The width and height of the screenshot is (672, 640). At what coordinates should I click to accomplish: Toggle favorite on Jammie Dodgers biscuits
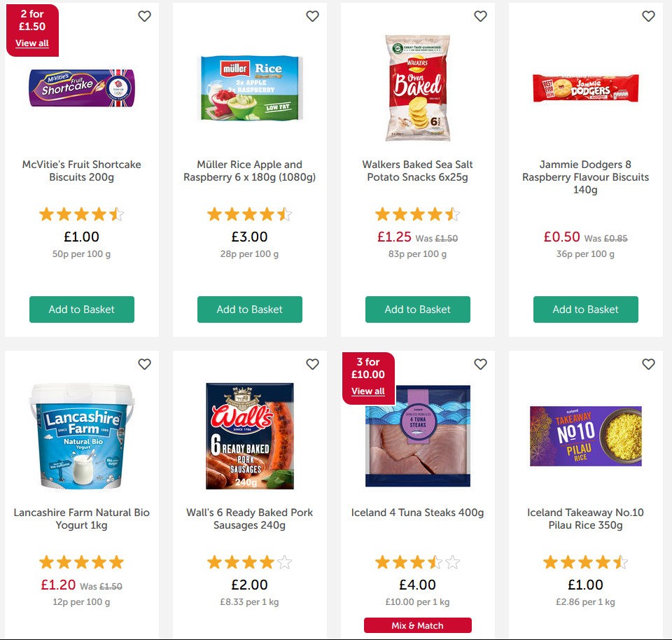[648, 15]
